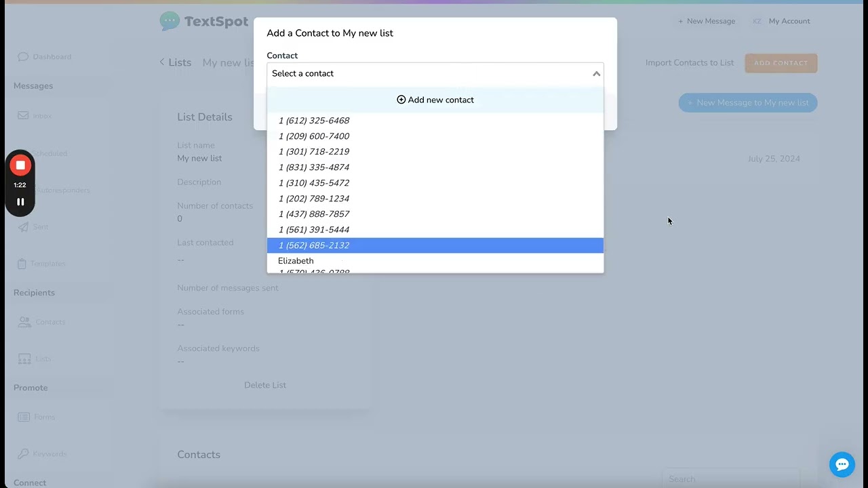Open Contacts in the sidebar

(42, 322)
